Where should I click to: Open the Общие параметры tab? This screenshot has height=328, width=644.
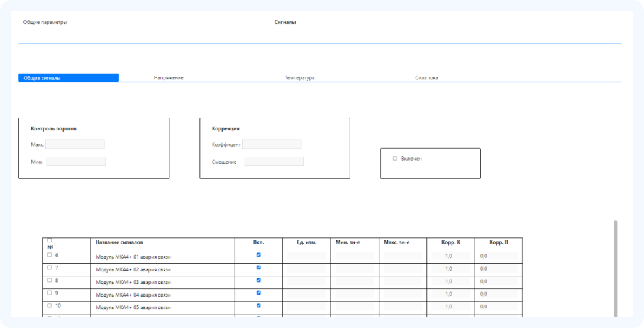click(45, 22)
